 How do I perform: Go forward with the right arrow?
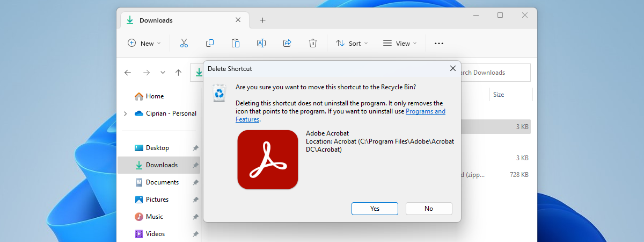[x=146, y=73]
